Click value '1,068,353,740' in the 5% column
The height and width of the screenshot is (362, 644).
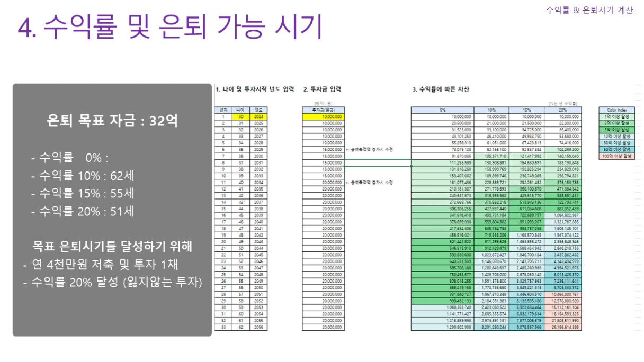click(442, 308)
